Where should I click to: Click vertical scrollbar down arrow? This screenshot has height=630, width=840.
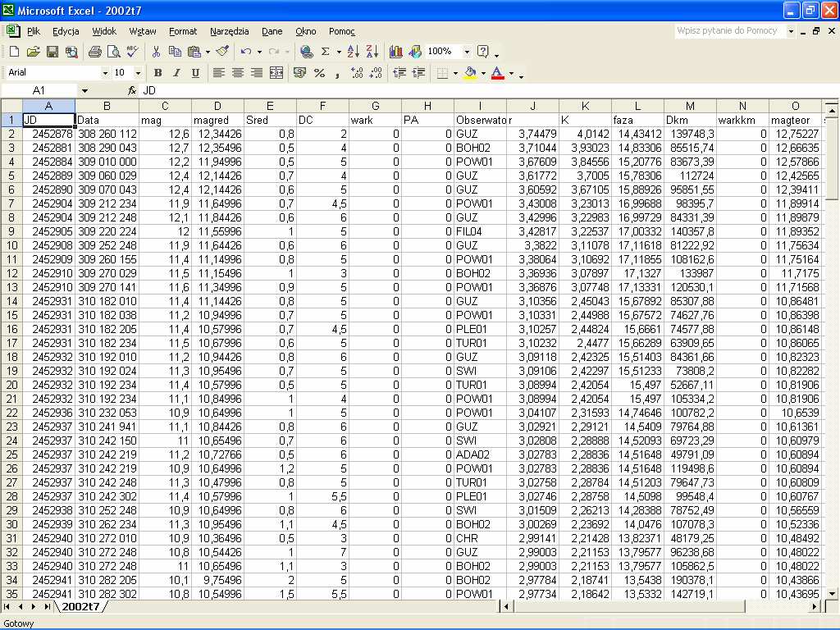tap(831, 593)
